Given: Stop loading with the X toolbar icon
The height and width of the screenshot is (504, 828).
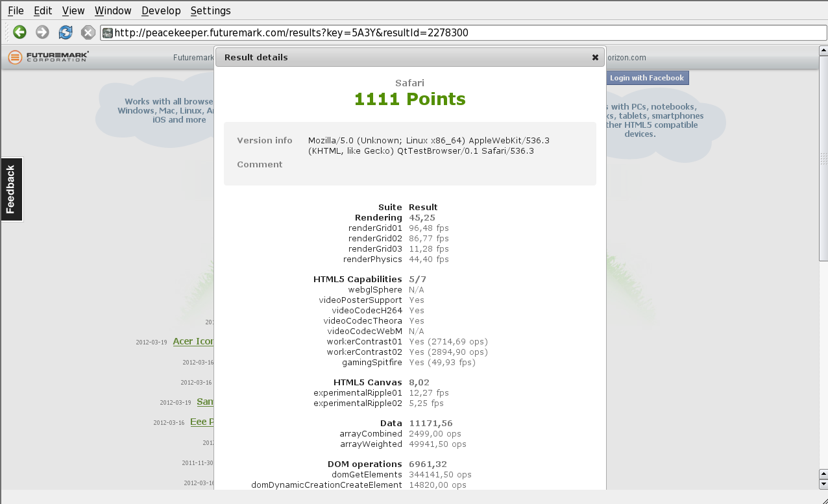Looking at the screenshot, I should [88, 32].
